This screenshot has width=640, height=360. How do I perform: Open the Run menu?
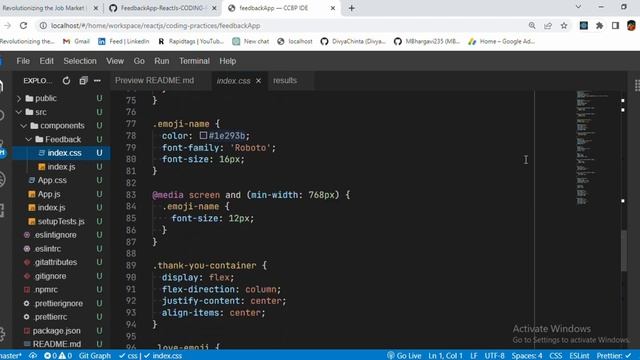point(162,61)
